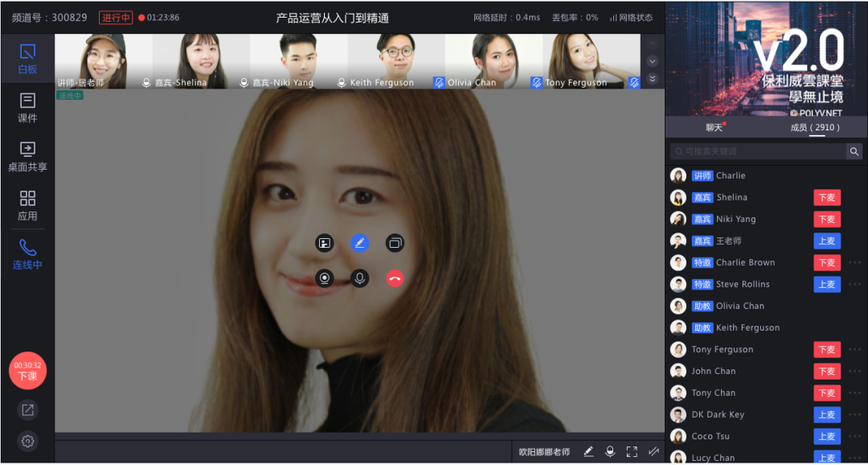Click the fullscreen icon in bottom bar
Image resolution: width=868 pixels, height=465 pixels.
[x=632, y=452]
